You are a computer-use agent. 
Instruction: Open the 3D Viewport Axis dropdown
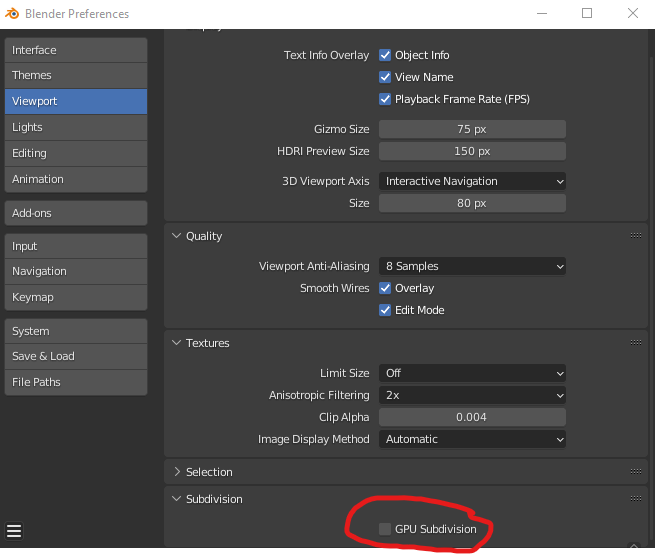point(471,181)
